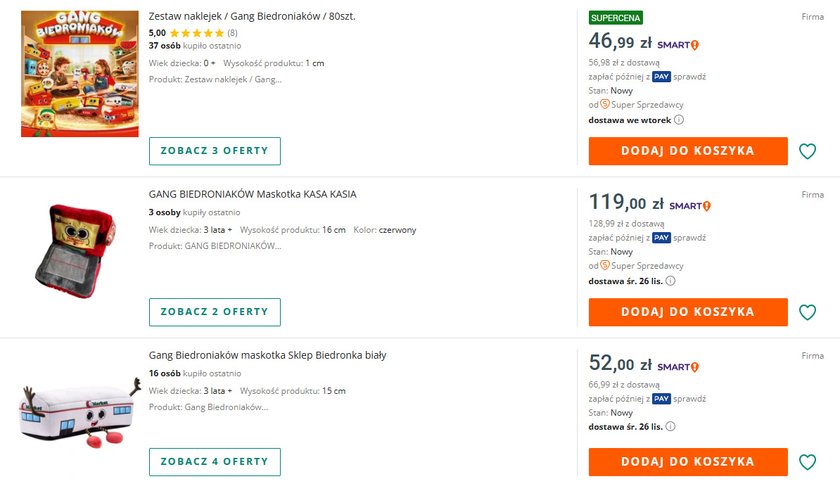Add Sklep Biedronka mascot to cart

[x=688, y=462]
